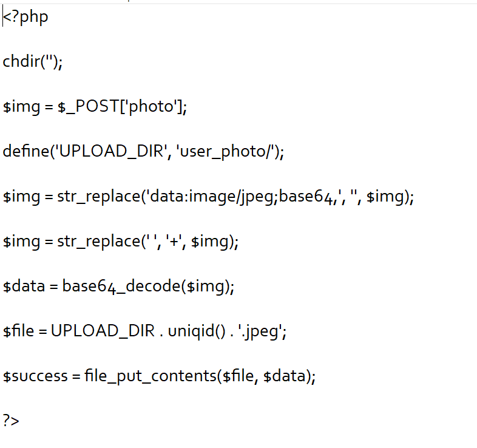This screenshot has width=477, height=448.
Task: Click the $file variable assignment
Action: point(19,331)
